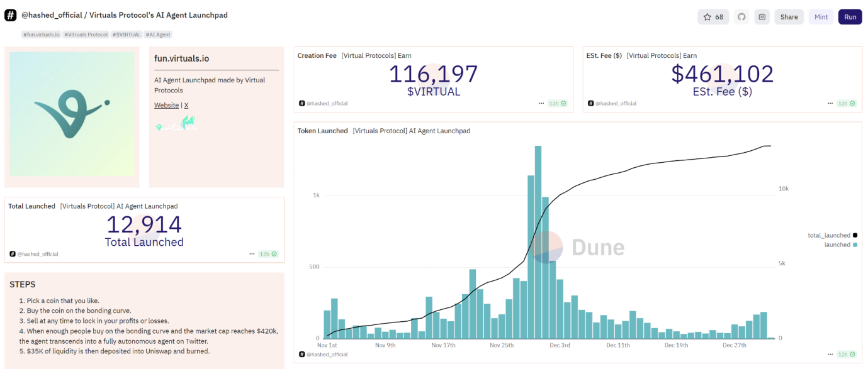The width and height of the screenshot is (868, 369).
Task: Select the #AI Agent tag
Action: 158,35
